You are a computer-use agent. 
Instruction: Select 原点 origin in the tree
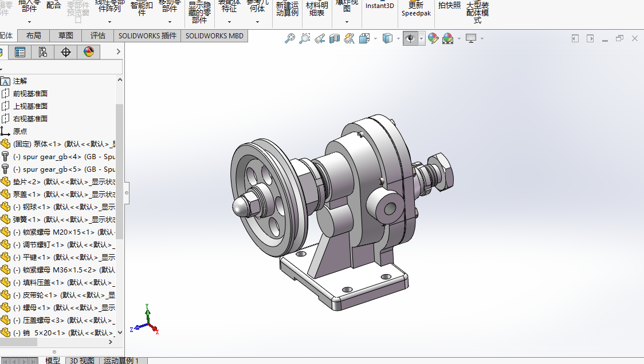point(20,131)
